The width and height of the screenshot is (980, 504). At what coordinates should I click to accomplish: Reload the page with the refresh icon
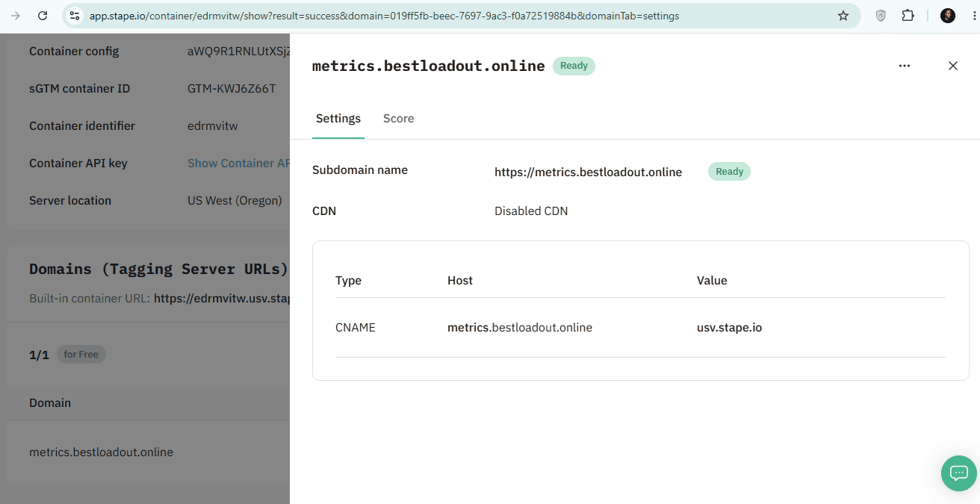[x=43, y=16]
